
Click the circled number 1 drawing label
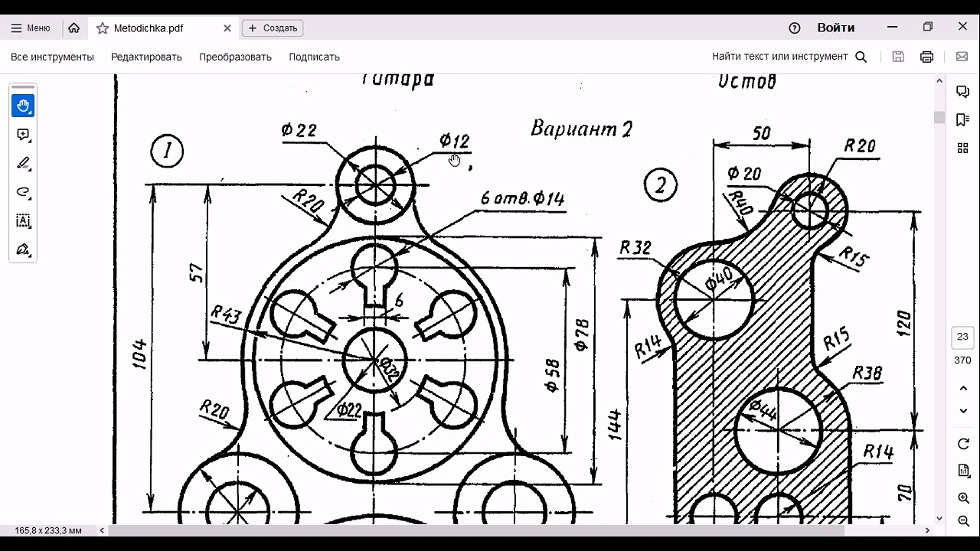(167, 151)
